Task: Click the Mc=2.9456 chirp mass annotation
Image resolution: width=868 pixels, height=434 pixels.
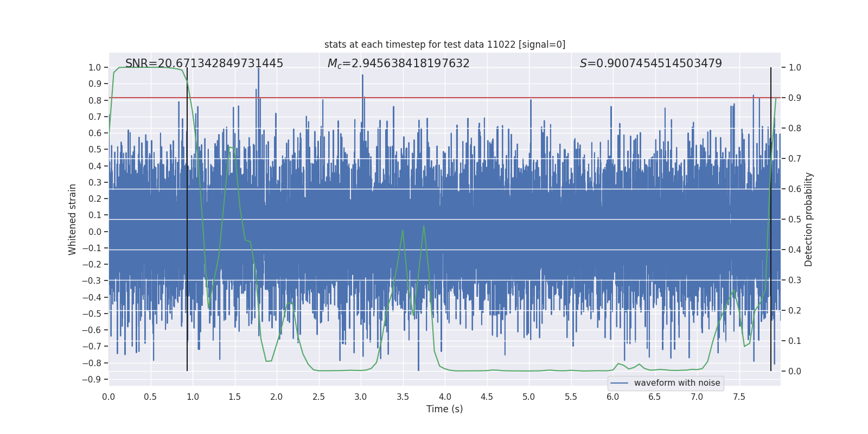Action: (x=398, y=63)
